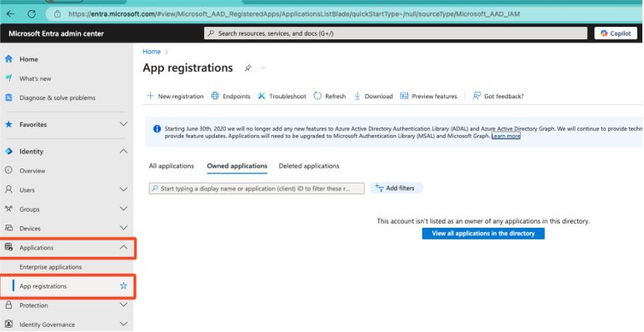Screen dimensions: 644x332
Task: Switch to All applications tab
Action: (172, 166)
